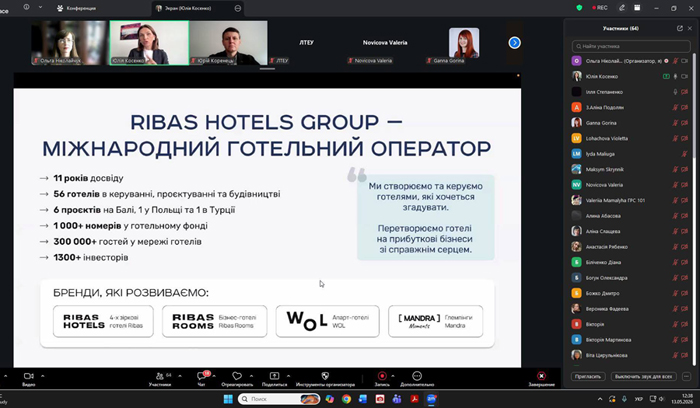Click the Zoom app icon in taskbar

coord(431,399)
